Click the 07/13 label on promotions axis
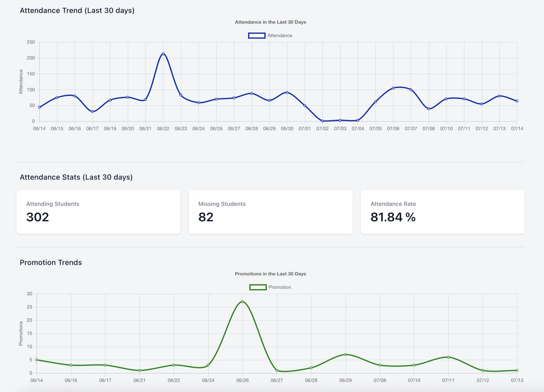The width and height of the screenshot is (544, 392). click(x=517, y=380)
